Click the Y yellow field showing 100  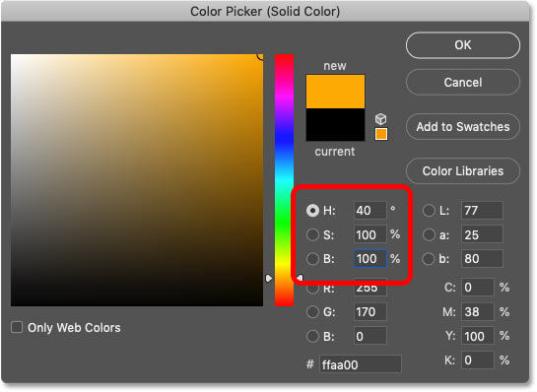(x=478, y=336)
